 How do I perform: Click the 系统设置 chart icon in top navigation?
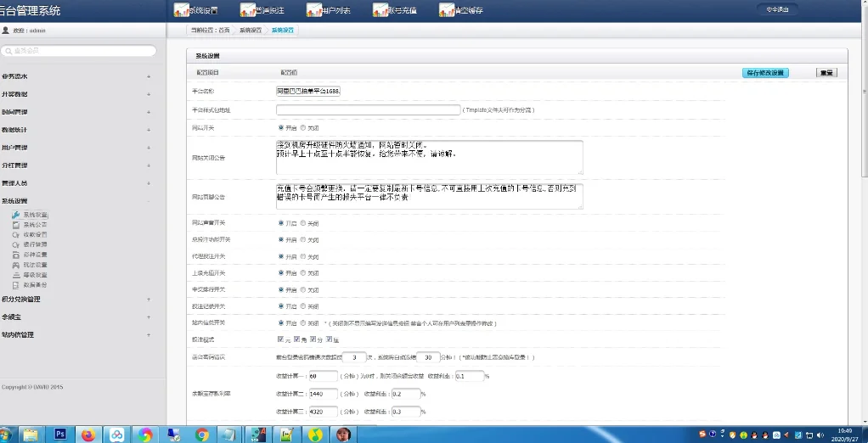(179, 10)
